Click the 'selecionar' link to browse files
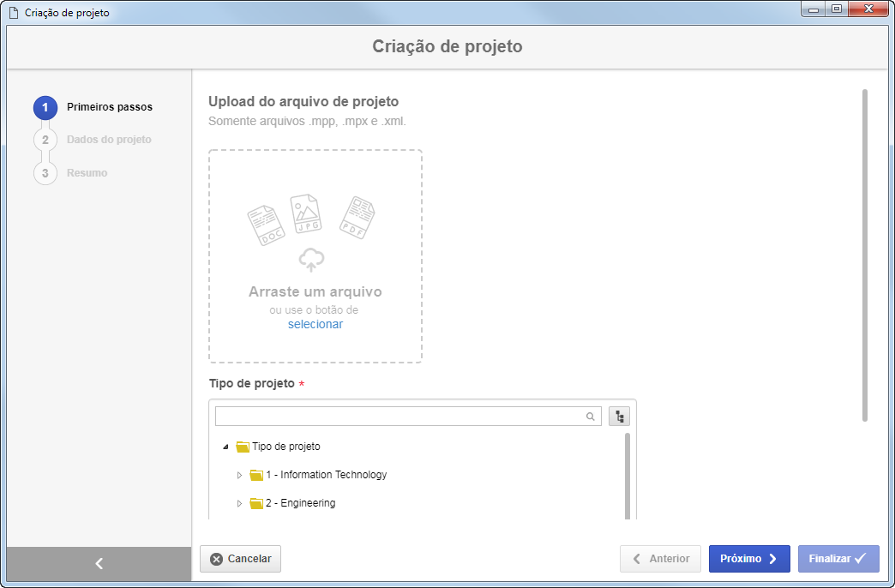Screen dimensions: 895x588 pos(315,324)
